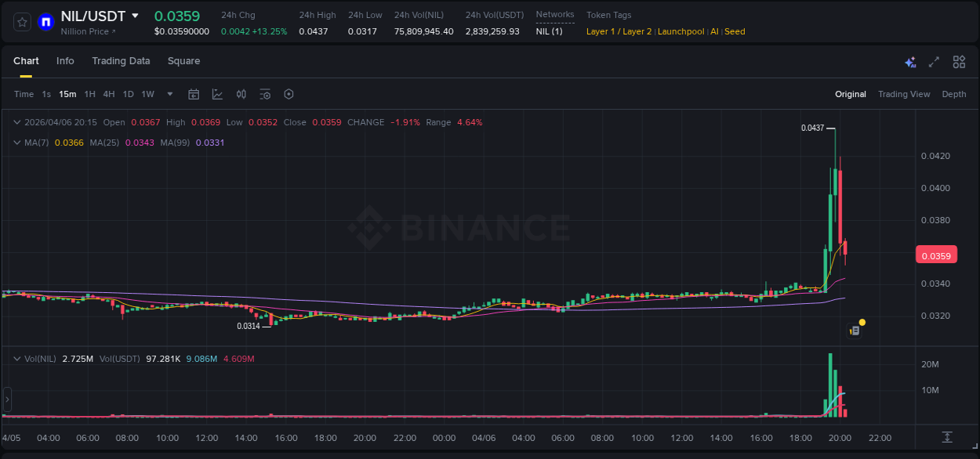Screen dimensions: 980x459
Task: Select the Time line chart option
Action: pyautogui.click(x=24, y=94)
